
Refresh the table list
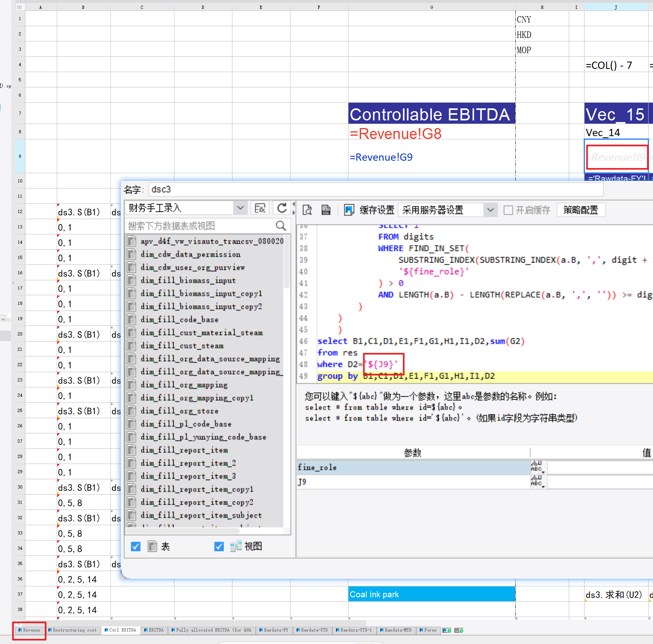click(x=282, y=208)
